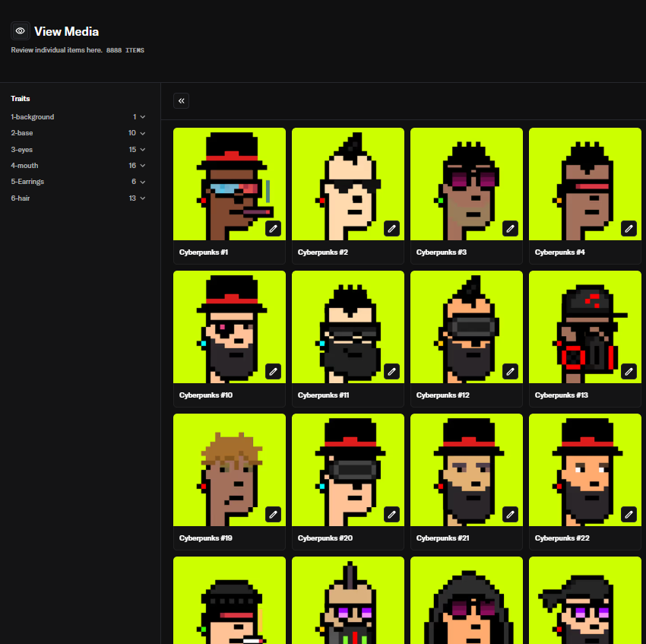Expand the 2-base trait chevron
This screenshot has height=644, width=646.
tap(143, 133)
